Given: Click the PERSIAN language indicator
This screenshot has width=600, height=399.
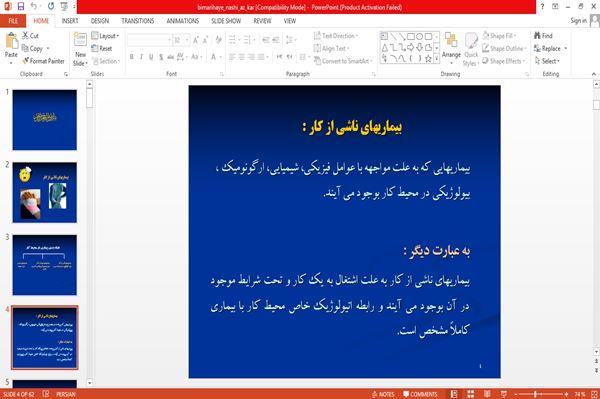Looking at the screenshot, I should (x=66, y=394).
